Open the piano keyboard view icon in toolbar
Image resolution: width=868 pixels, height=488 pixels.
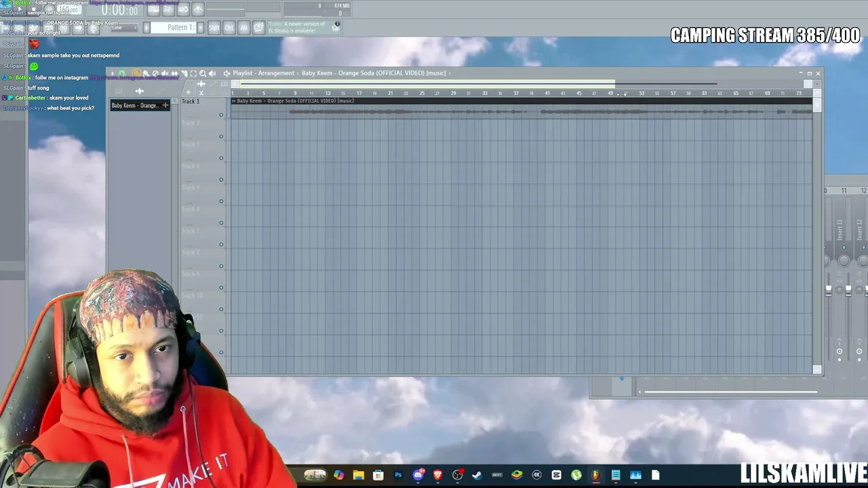154,9
